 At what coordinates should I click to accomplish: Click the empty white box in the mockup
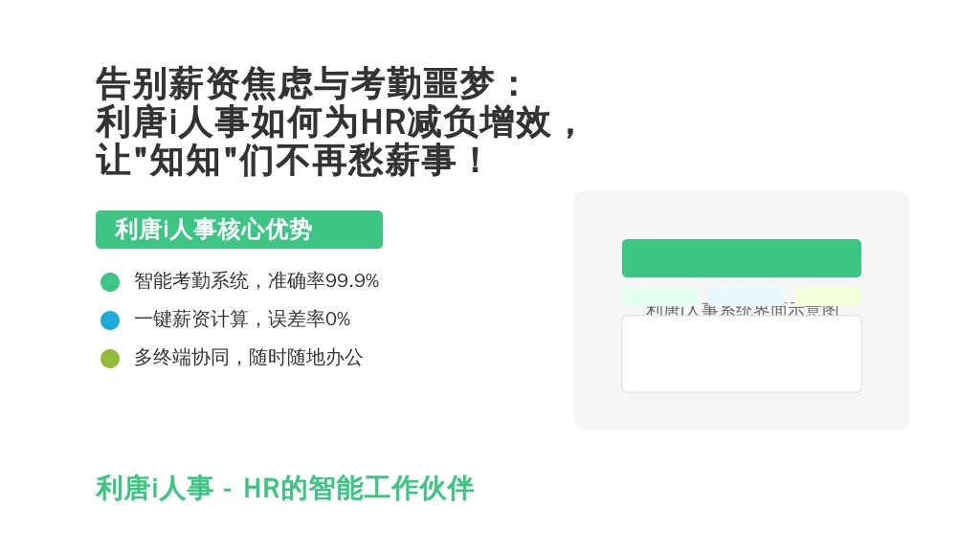(x=742, y=354)
